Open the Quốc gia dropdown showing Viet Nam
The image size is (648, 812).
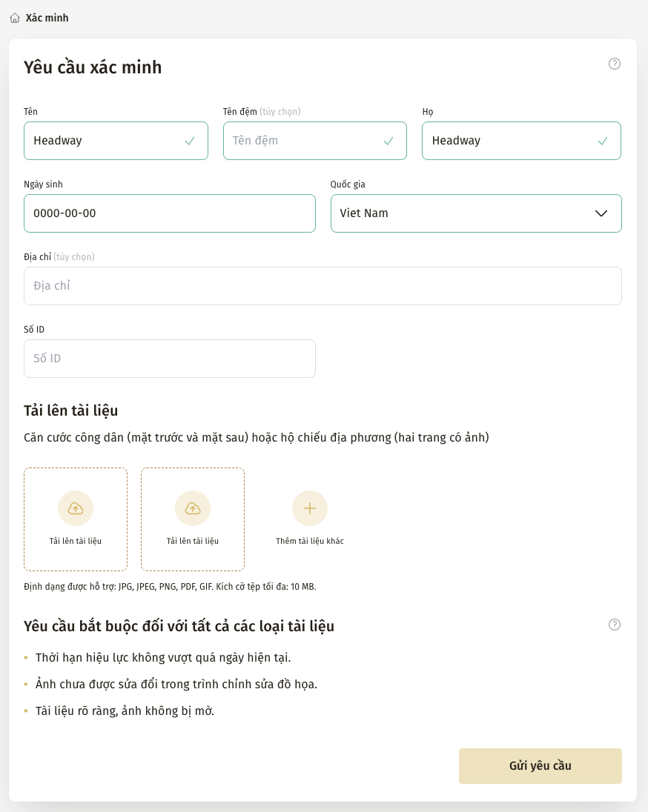click(x=460, y=213)
